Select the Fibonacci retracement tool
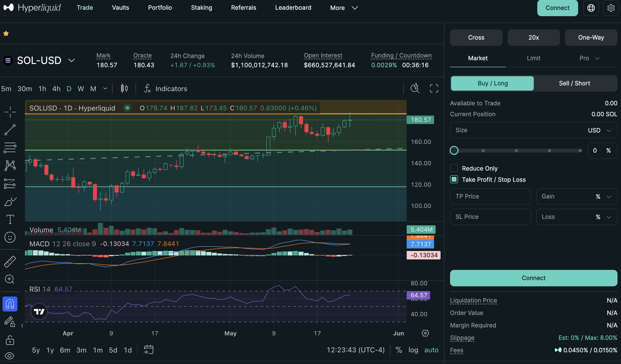 click(x=10, y=148)
